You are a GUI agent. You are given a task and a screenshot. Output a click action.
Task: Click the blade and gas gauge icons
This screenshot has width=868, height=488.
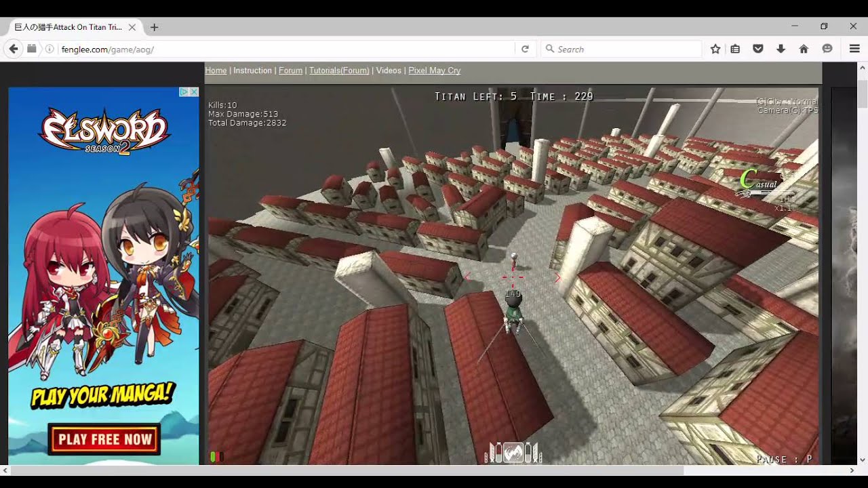click(513, 452)
